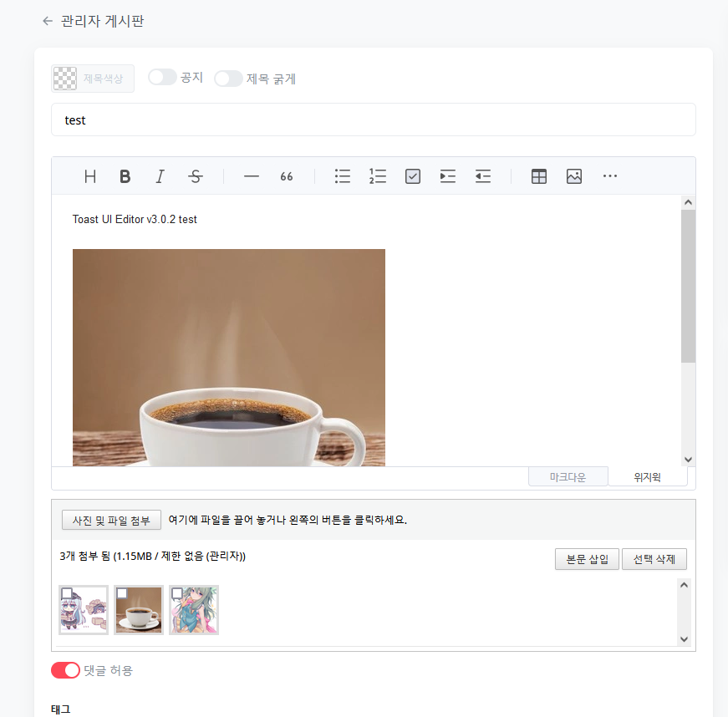Toggle bold formatting in the editor toolbar
728x717 pixels.
pos(125,176)
